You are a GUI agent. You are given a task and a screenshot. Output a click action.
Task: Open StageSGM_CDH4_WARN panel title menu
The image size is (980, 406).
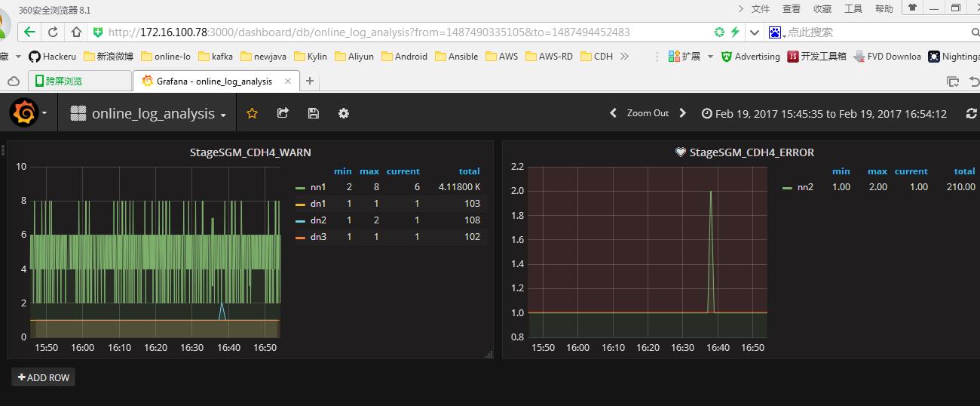250,152
